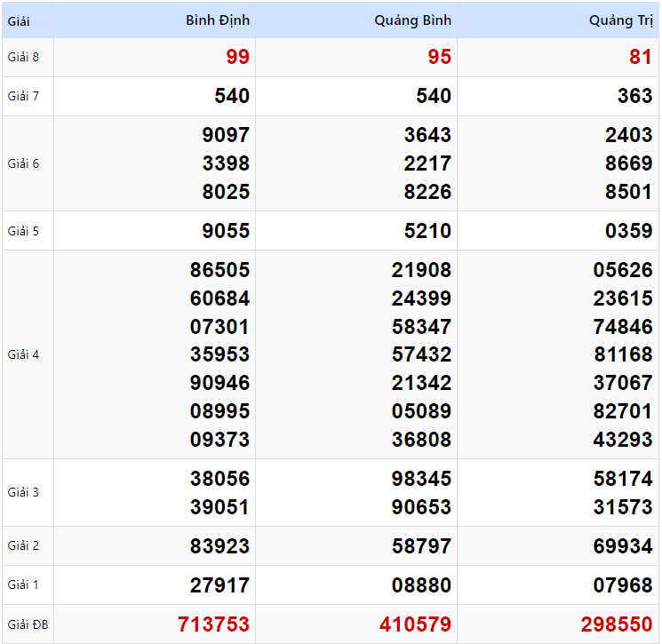The width and height of the screenshot is (662, 644).
Task: Click the Giải 4 row label
Action: (23, 354)
